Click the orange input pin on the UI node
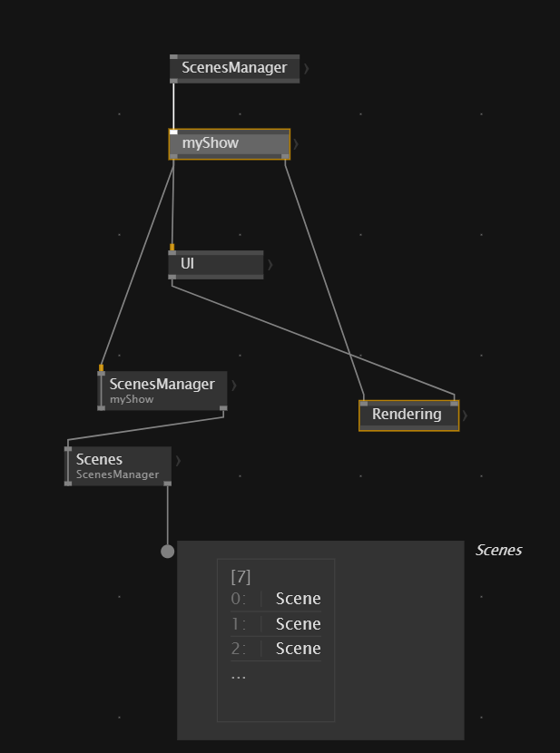 [x=172, y=247]
